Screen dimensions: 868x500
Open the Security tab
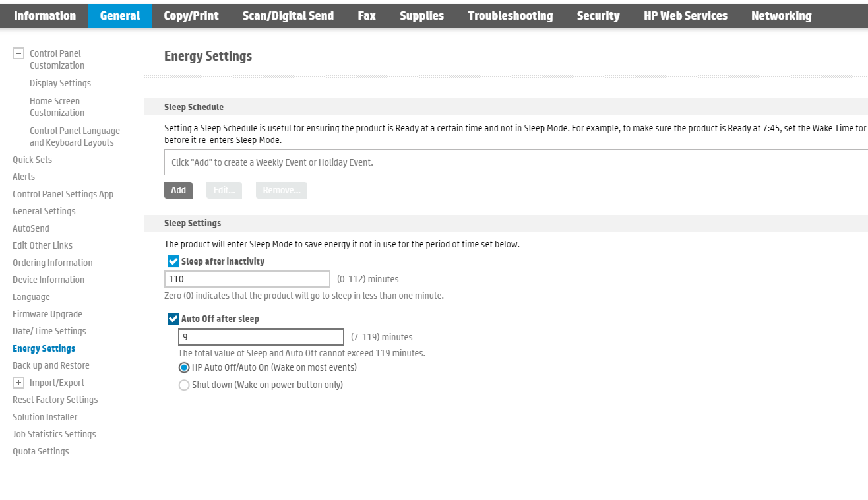pyautogui.click(x=598, y=16)
